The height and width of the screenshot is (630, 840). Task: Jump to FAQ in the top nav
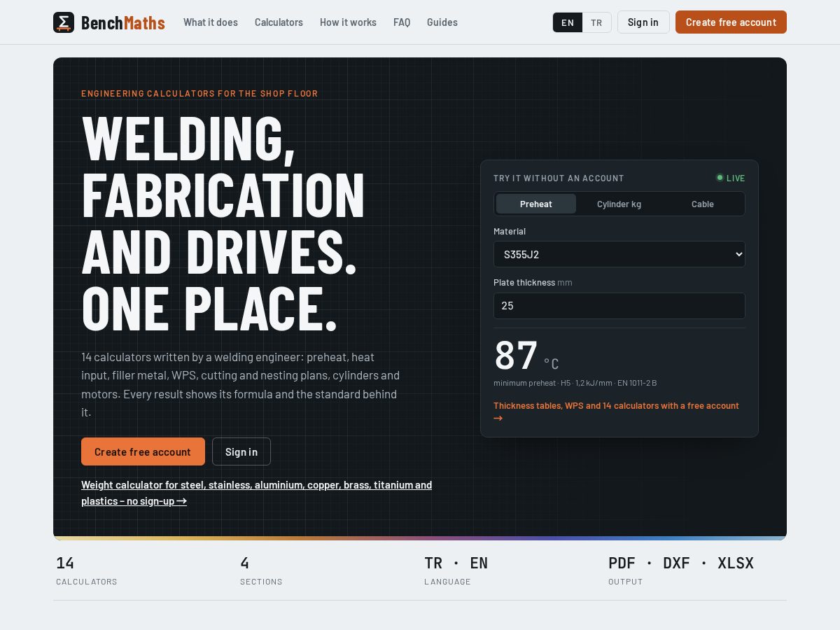(x=402, y=22)
